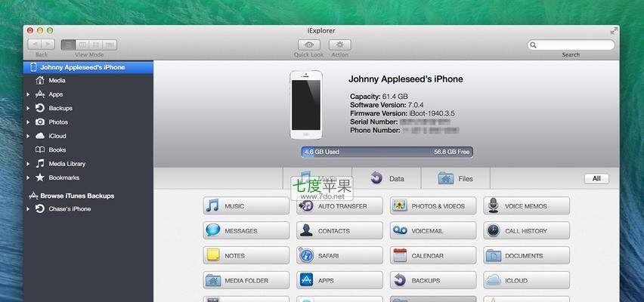Expand the Apps tree node
The image size is (644, 302).
tap(28, 94)
